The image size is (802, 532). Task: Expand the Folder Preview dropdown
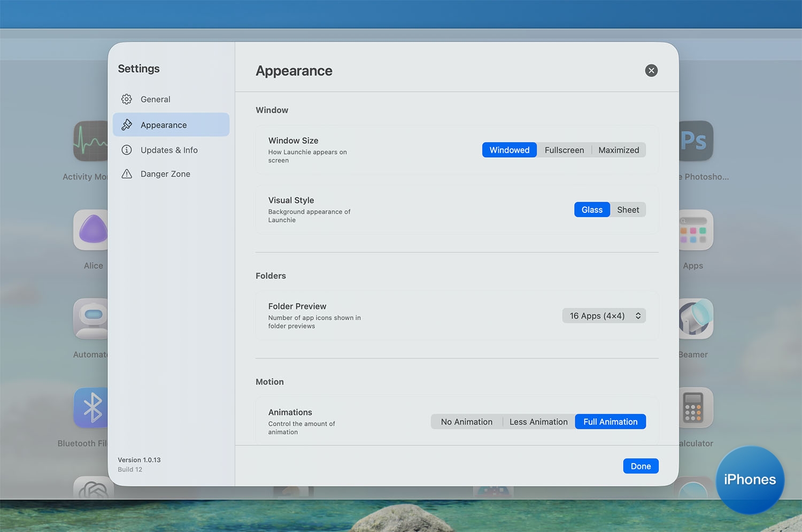[x=604, y=316]
